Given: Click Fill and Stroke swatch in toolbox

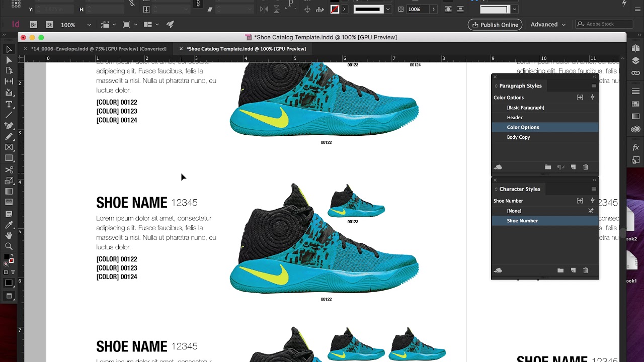Looking at the screenshot, I should (x=9, y=259).
